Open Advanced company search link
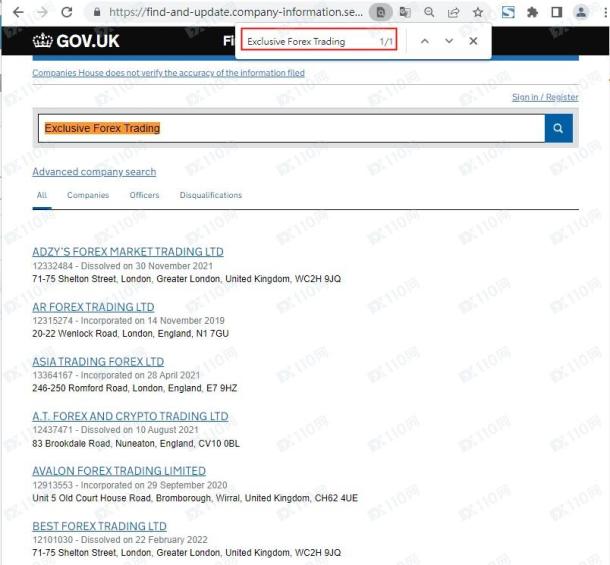The height and width of the screenshot is (565, 610). pyautogui.click(x=94, y=172)
